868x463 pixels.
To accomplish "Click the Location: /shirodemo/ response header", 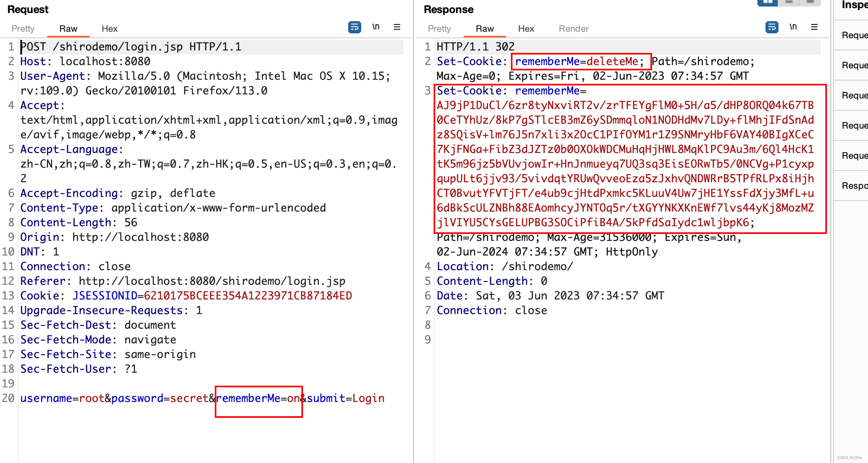I will pos(505,266).
